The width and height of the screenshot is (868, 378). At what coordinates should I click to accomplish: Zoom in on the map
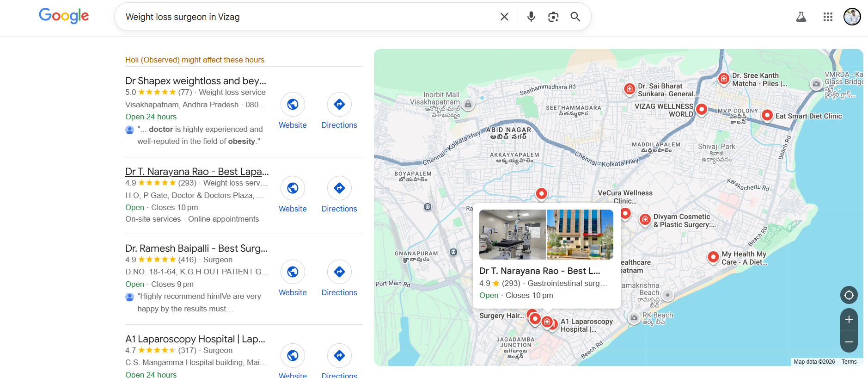(x=849, y=319)
